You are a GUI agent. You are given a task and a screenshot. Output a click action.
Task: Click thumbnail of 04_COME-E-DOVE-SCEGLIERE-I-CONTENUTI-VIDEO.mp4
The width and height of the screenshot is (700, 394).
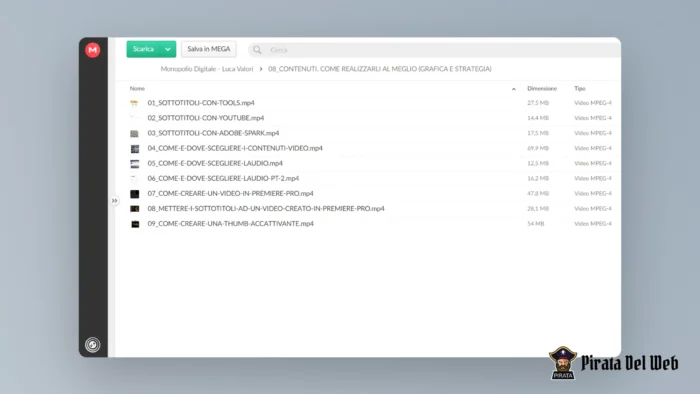[135, 149]
